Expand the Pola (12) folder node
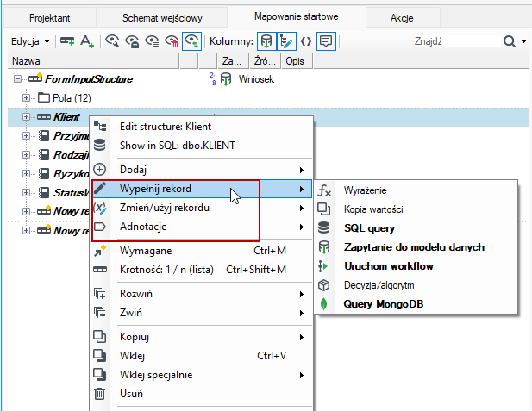Image resolution: width=532 pixels, height=411 pixels. tap(26, 98)
